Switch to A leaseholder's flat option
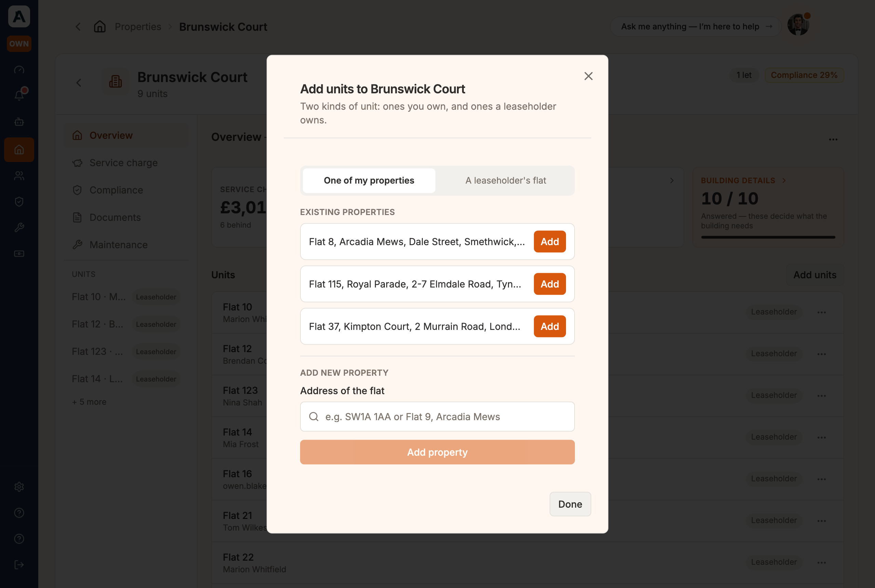Screen dimensions: 875x588 pos(506,181)
